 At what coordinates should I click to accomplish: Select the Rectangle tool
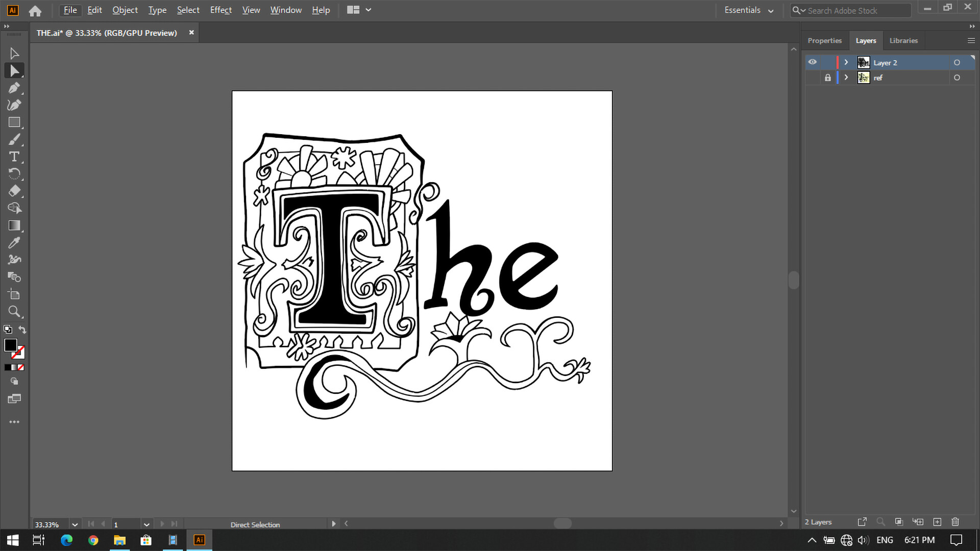pyautogui.click(x=15, y=122)
